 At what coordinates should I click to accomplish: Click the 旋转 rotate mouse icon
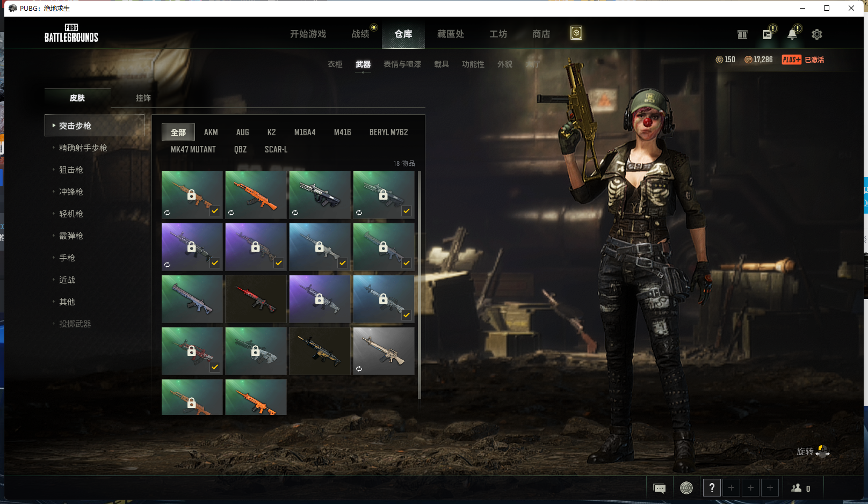click(x=822, y=451)
